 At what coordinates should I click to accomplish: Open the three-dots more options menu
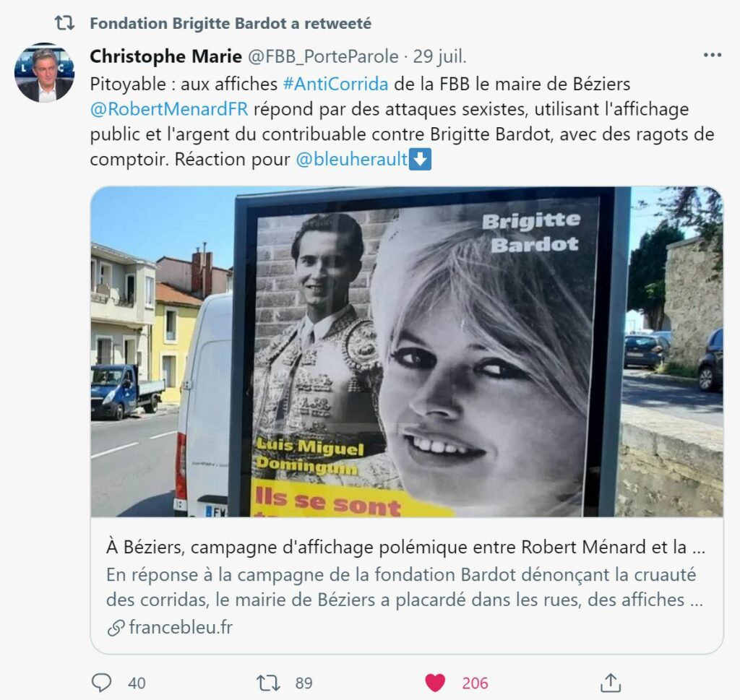[712, 56]
